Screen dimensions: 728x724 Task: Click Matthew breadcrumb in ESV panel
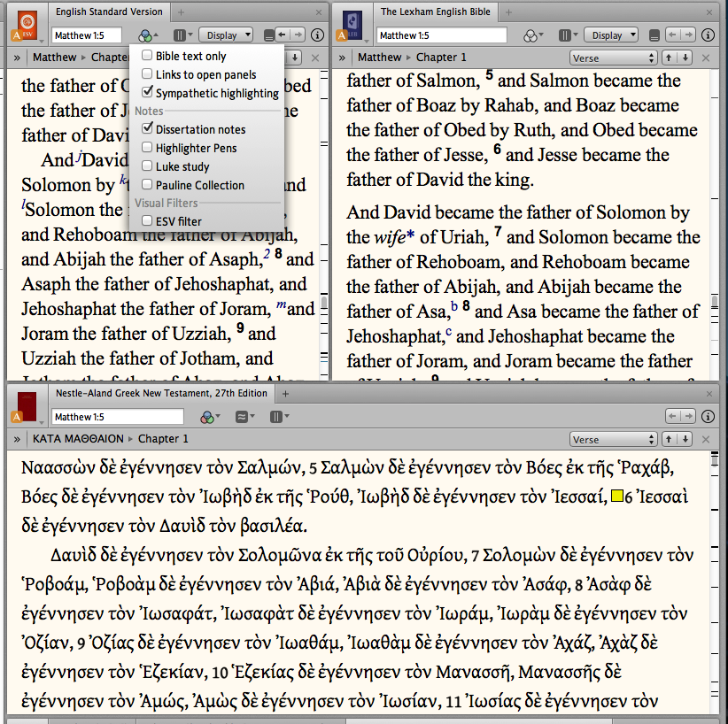tap(54, 57)
